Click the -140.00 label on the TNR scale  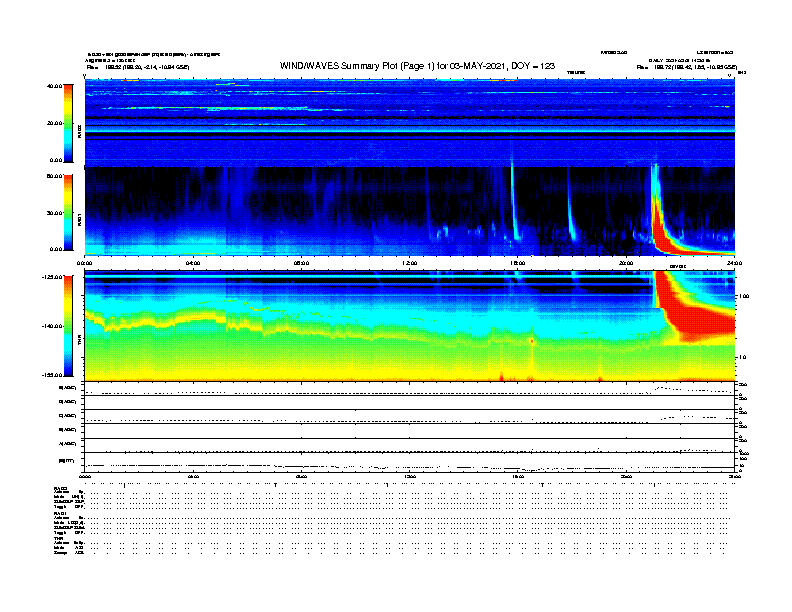click(52, 326)
